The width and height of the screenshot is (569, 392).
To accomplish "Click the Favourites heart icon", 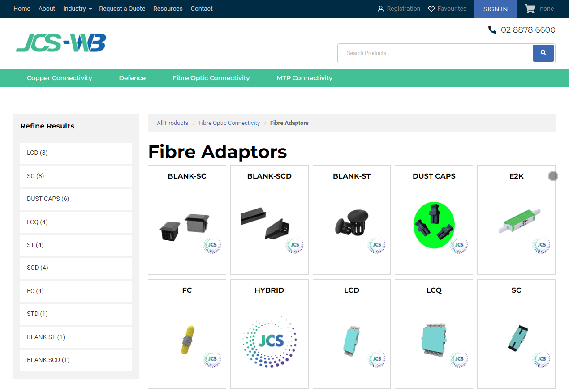I will [431, 9].
